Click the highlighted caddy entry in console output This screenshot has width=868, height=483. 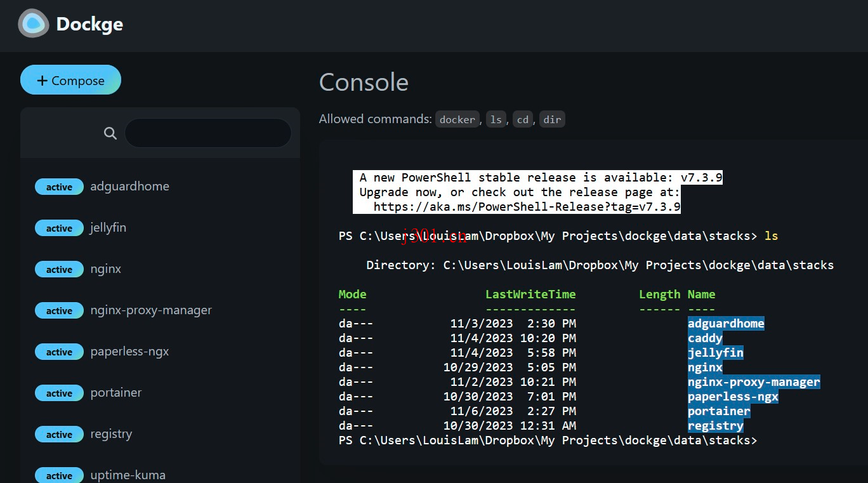(x=704, y=338)
